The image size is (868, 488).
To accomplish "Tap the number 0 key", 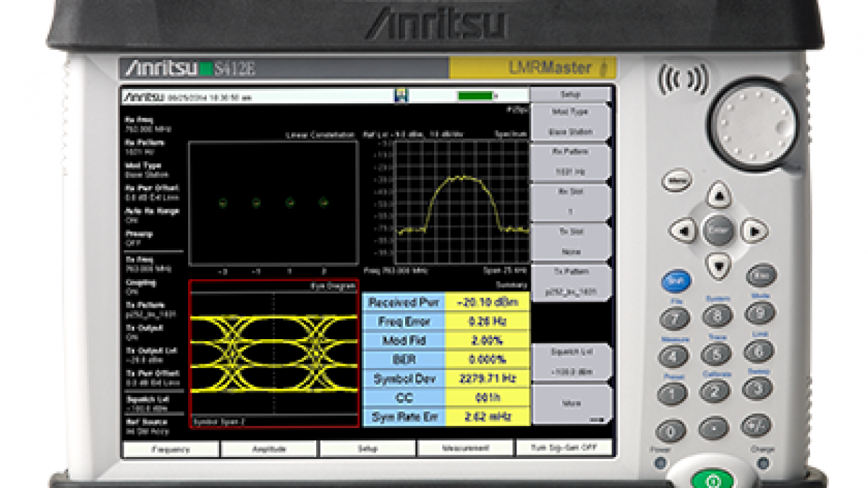I will point(671,432).
